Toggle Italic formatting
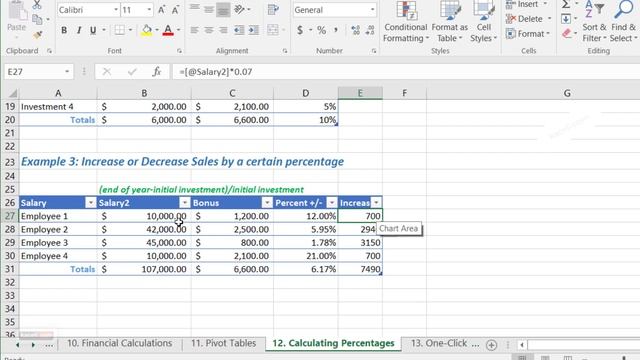 point(79,30)
